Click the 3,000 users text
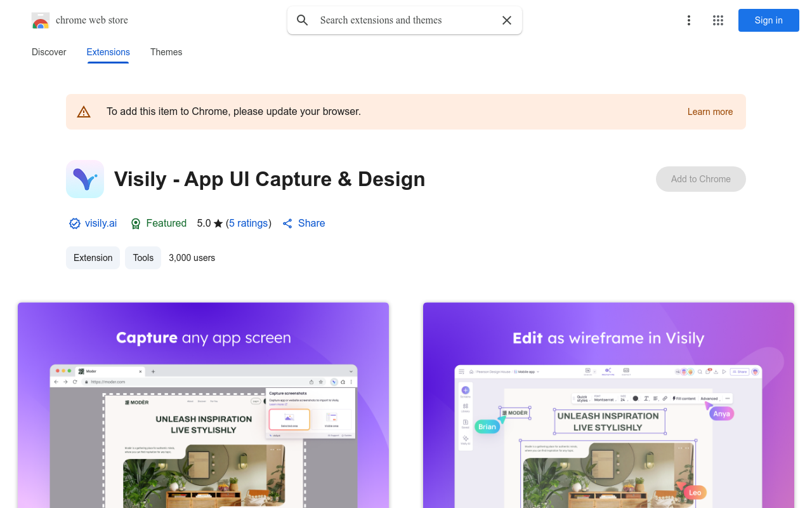 click(192, 258)
